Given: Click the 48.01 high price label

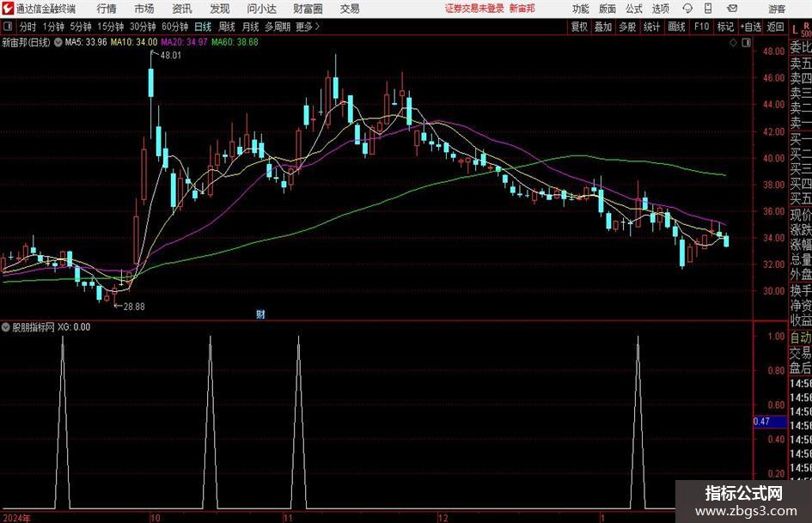Looking at the screenshot, I should (x=171, y=55).
